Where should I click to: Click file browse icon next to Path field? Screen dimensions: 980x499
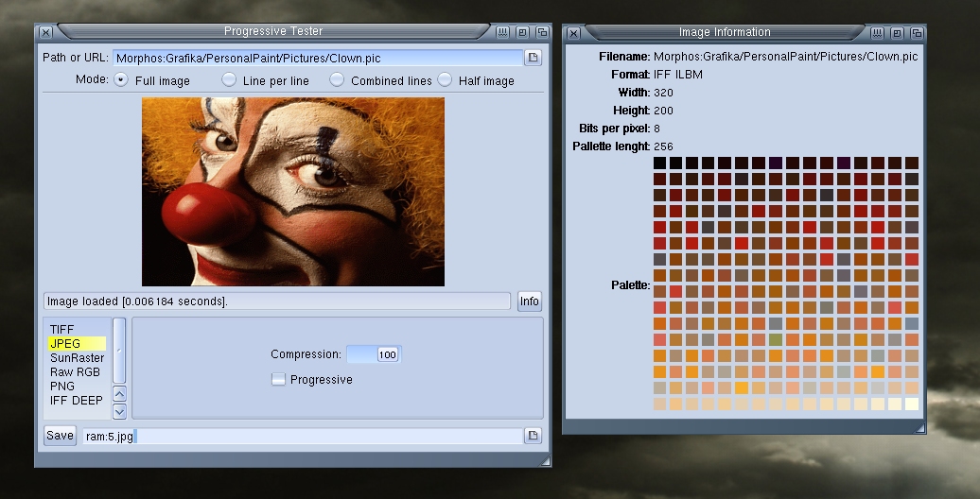tap(534, 58)
